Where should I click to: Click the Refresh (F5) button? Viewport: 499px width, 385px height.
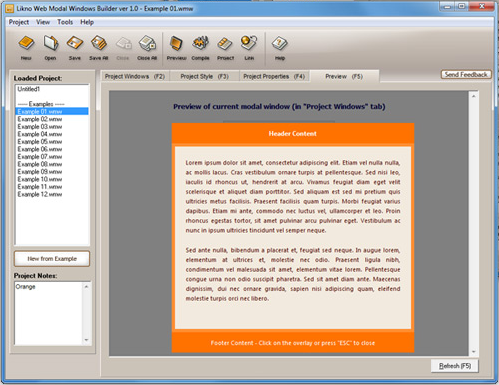455,366
